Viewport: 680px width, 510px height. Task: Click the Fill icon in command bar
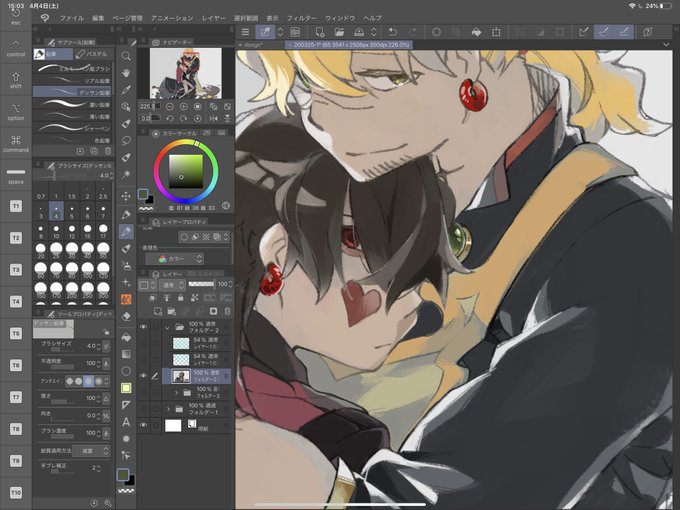476,32
